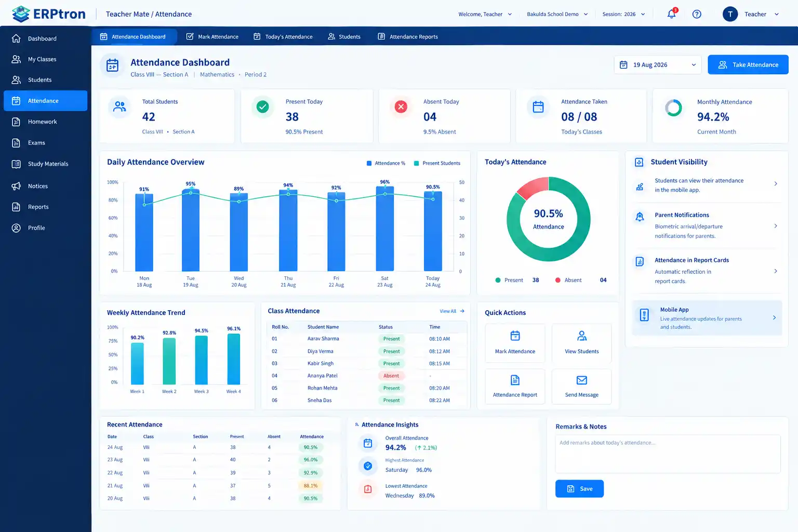Click the help question mark icon

point(697,14)
